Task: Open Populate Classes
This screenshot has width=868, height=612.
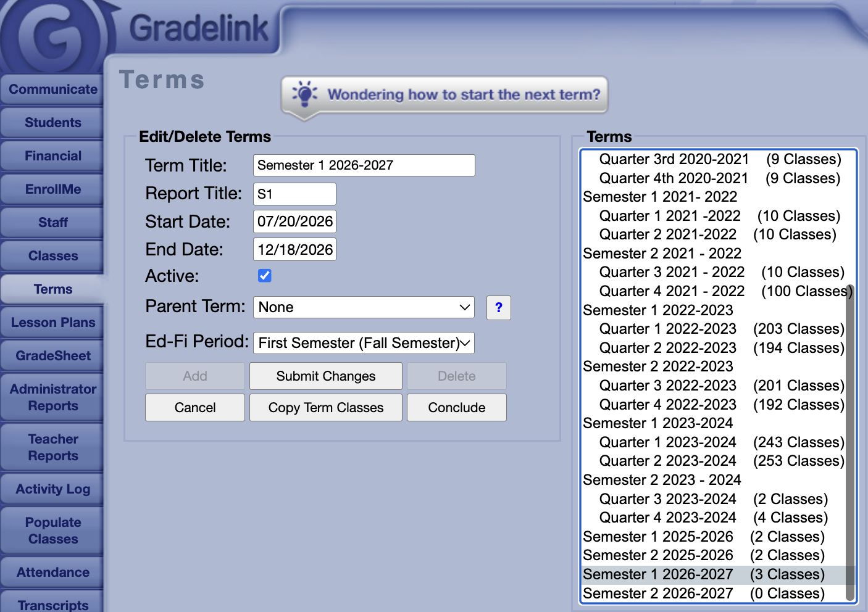Action: (x=52, y=531)
